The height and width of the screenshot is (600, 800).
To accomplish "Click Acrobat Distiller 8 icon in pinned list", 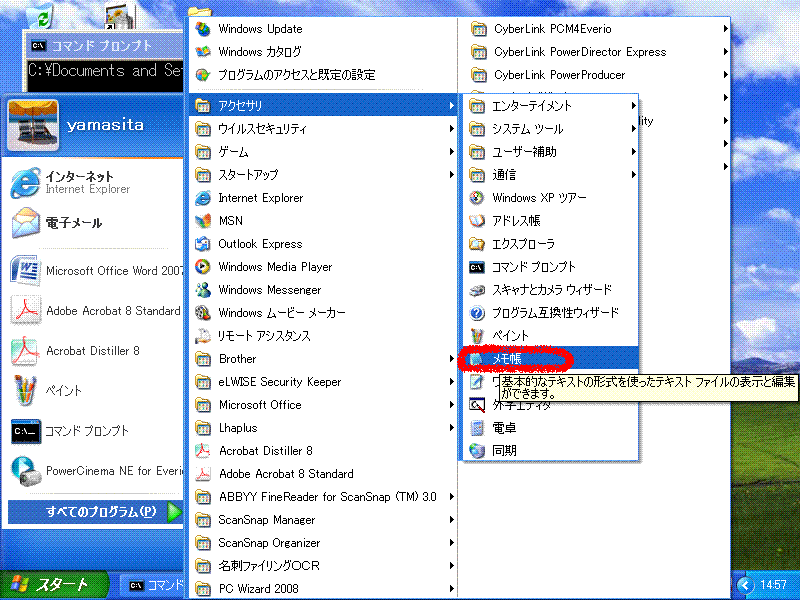I will [x=25, y=351].
